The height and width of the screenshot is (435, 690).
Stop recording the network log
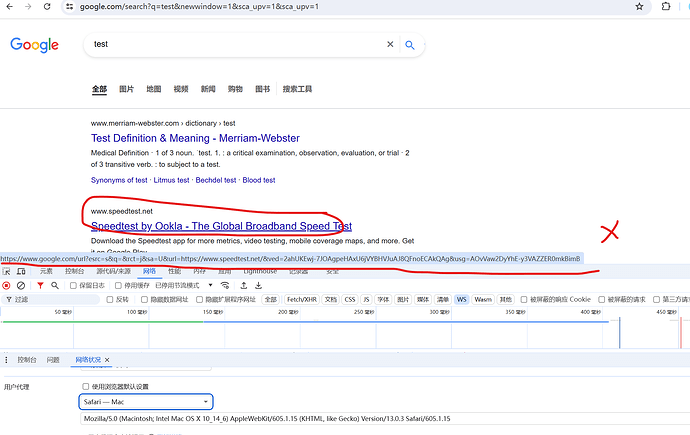click(x=6, y=285)
